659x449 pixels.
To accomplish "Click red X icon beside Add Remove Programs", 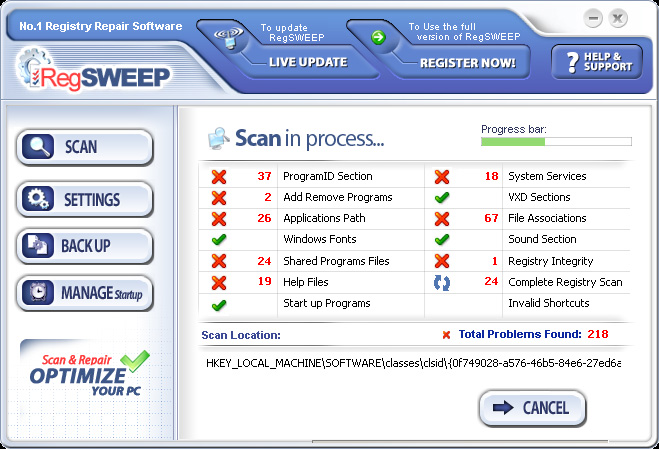I will pyautogui.click(x=219, y=198).
